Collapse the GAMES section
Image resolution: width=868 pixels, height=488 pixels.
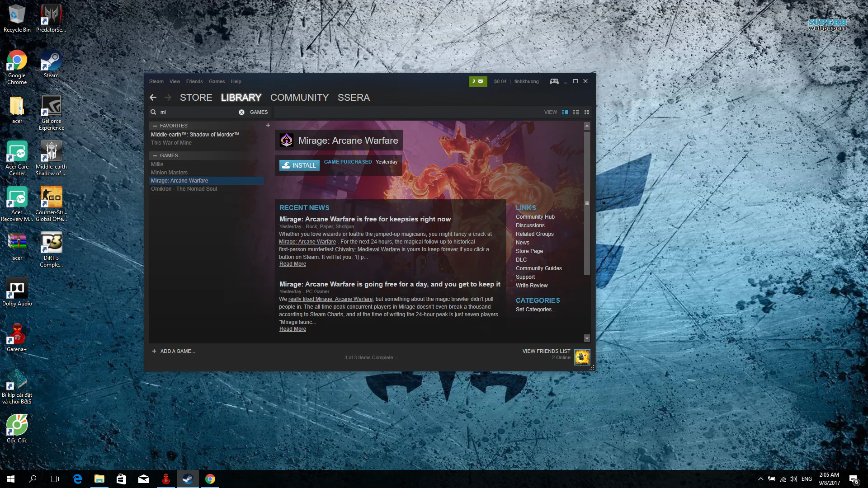coord(155,155)
